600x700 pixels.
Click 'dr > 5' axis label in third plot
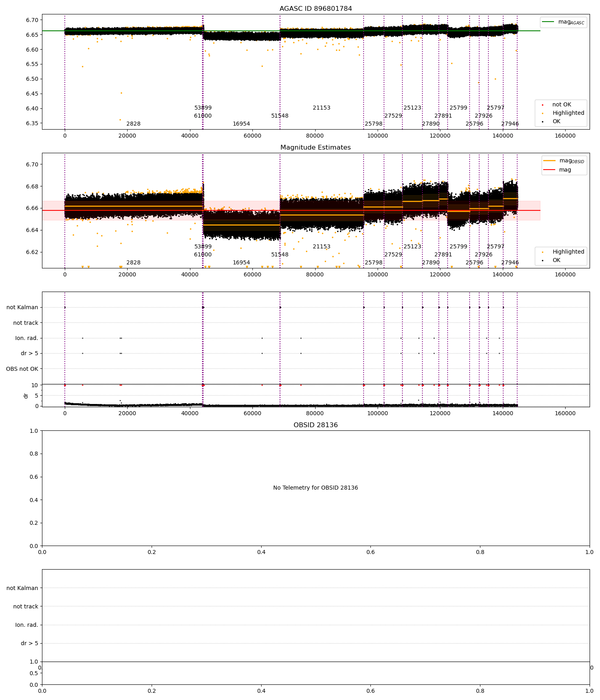pyautogui.click(x=30, y=354)
